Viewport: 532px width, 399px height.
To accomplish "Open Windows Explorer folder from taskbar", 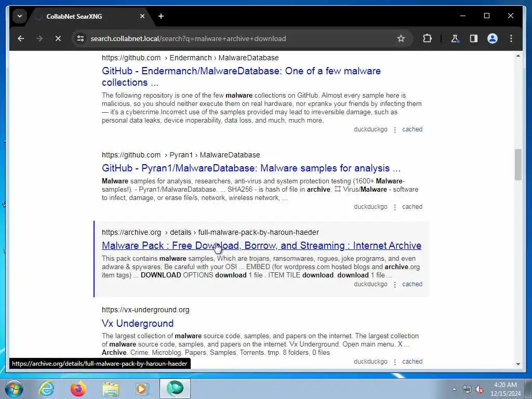I will coord(111,389).
